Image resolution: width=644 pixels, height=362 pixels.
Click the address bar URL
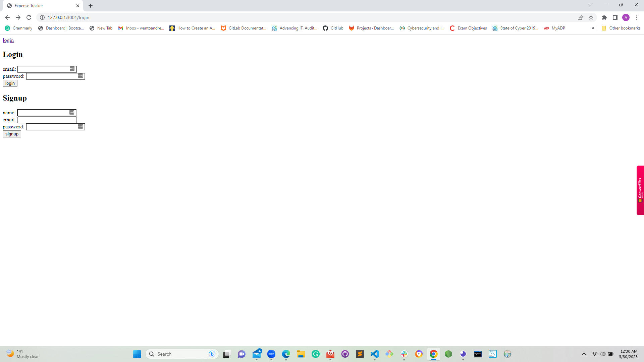click(68, 17)
